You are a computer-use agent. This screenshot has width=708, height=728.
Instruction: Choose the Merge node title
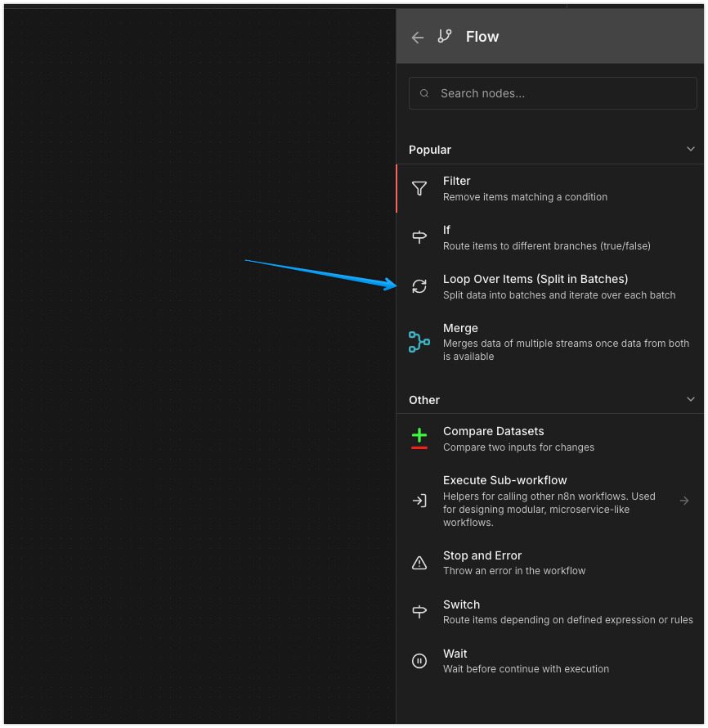(x=460, y=328)
